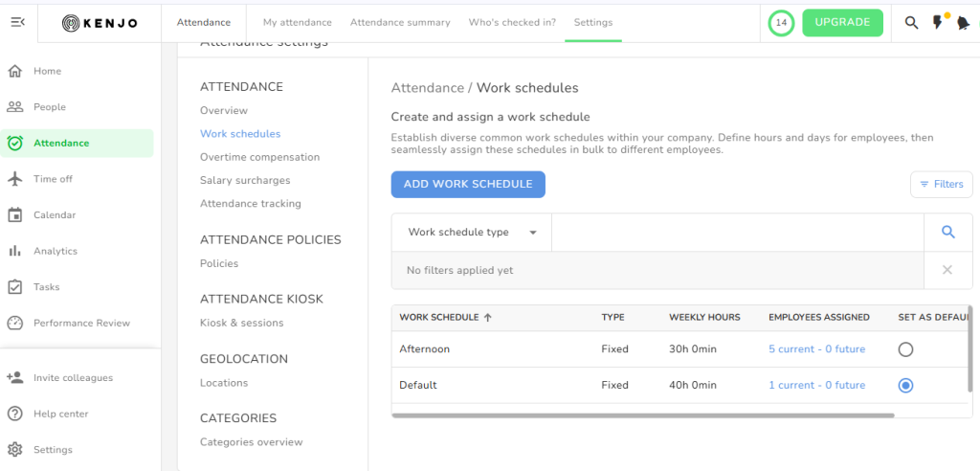The height and width of the screenshot is (471, 980).
Task: Open Analytics bar chart icon
Action: point(15,251)
